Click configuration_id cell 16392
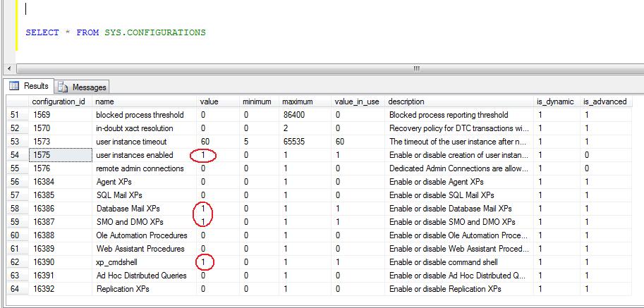The height and width of the screenshot is (308, 644). click(x=61, y=289)
